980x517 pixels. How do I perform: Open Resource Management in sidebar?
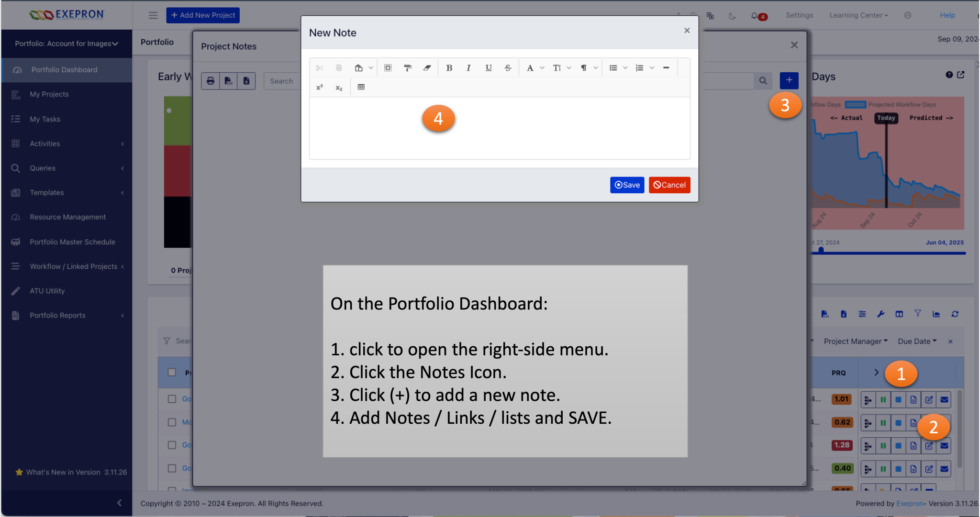(67, 217)
